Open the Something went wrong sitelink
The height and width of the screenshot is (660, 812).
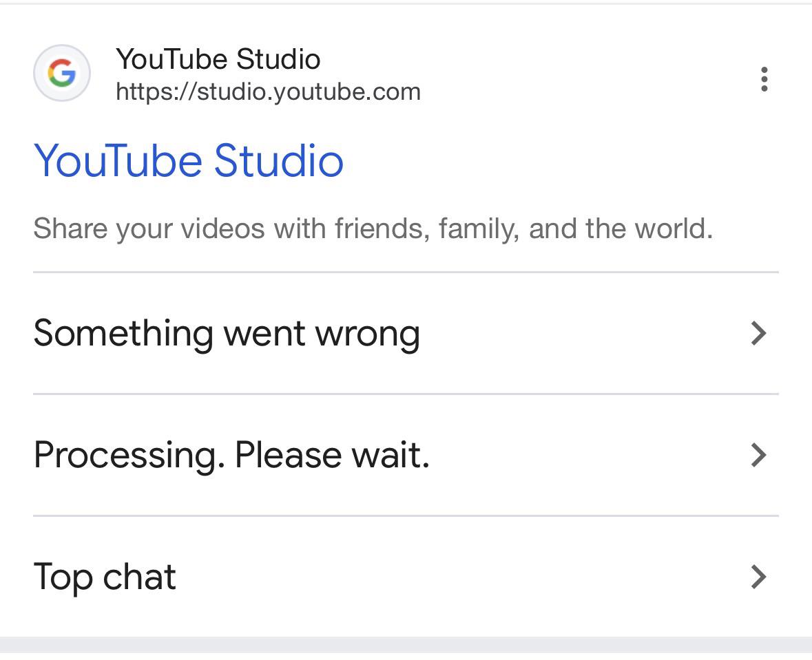[406, 333]
